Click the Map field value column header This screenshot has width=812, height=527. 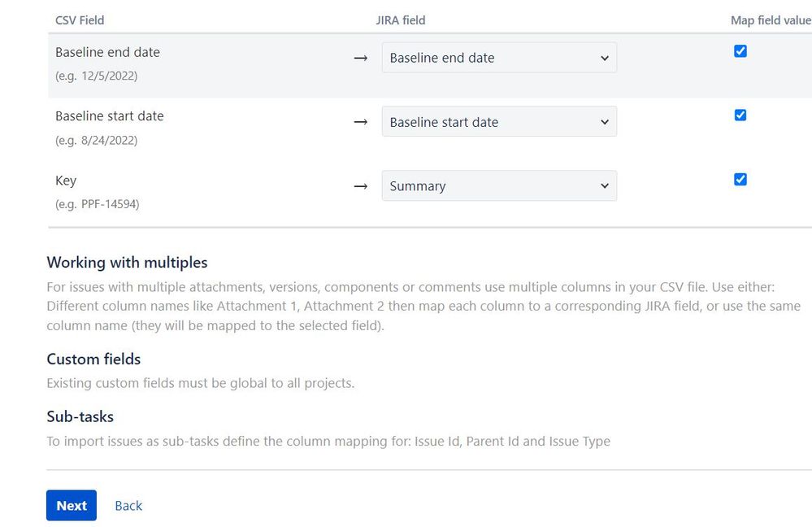[771, 20]
